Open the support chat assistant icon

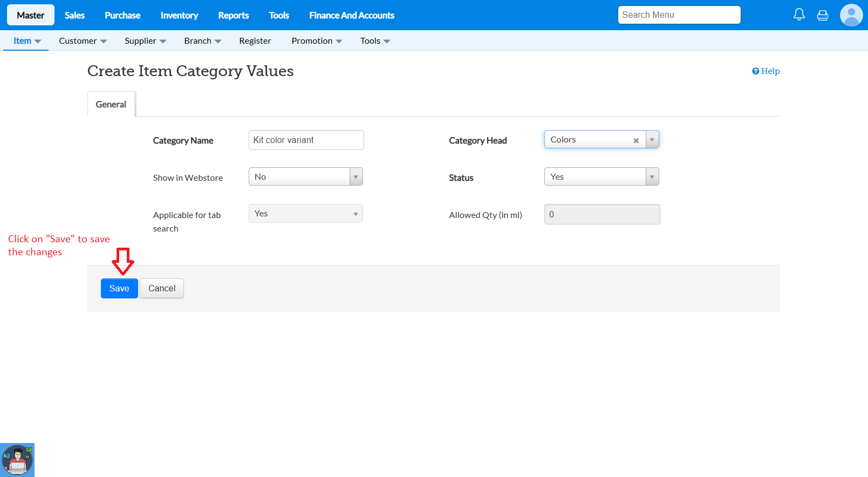[x=17, y=460]
